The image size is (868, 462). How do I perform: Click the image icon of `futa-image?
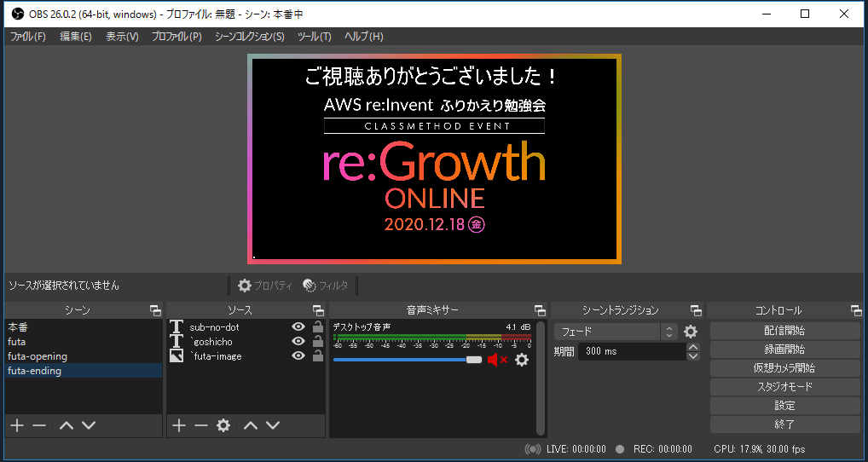click(x=176, y=356)
